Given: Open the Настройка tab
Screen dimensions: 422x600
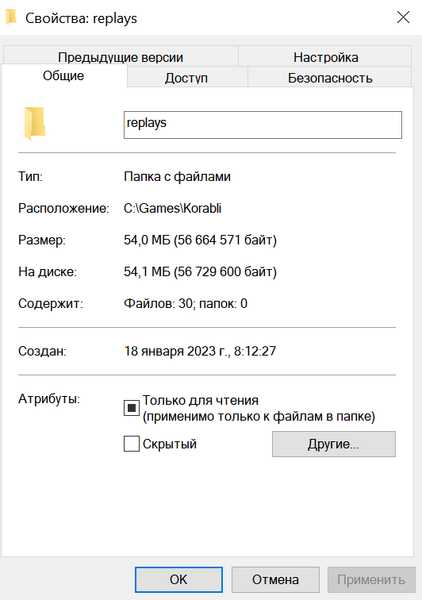Looking at the screenshot, I should tap(326, 57).
